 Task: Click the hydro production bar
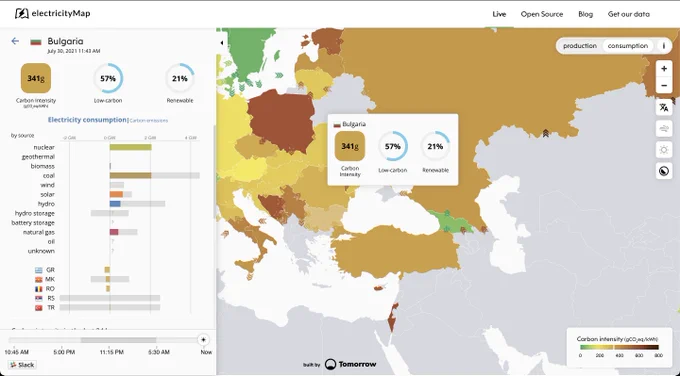[x=115, y=204]
